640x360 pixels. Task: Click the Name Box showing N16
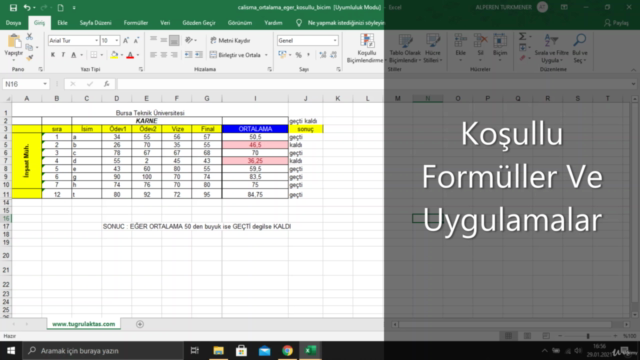point(25,84)
